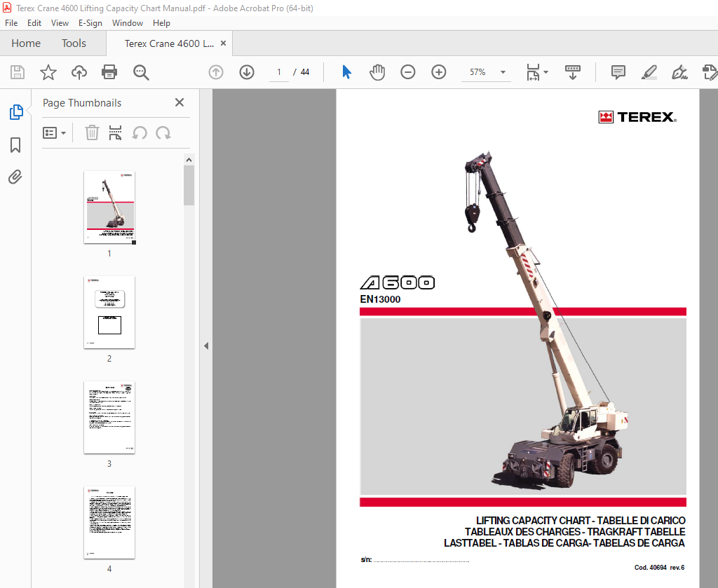Print the document with printer icon
This screenshot has width=718, height=588.
pos(109,72)
